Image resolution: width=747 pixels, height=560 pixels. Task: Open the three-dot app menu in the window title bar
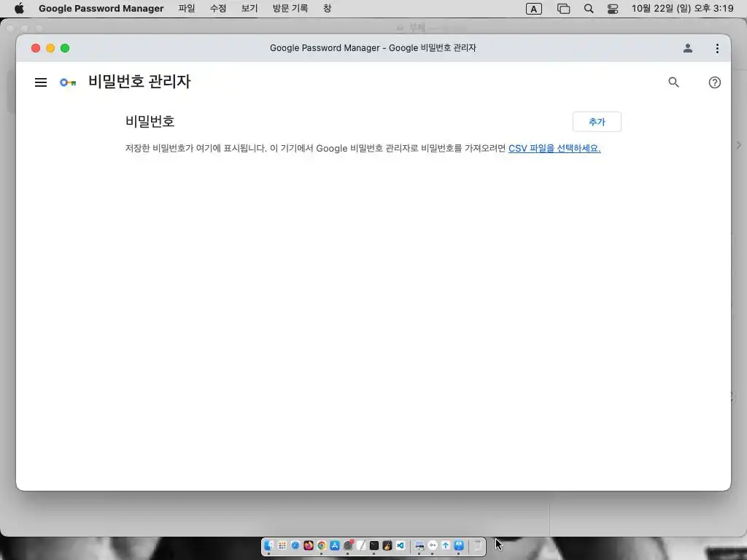717,48
